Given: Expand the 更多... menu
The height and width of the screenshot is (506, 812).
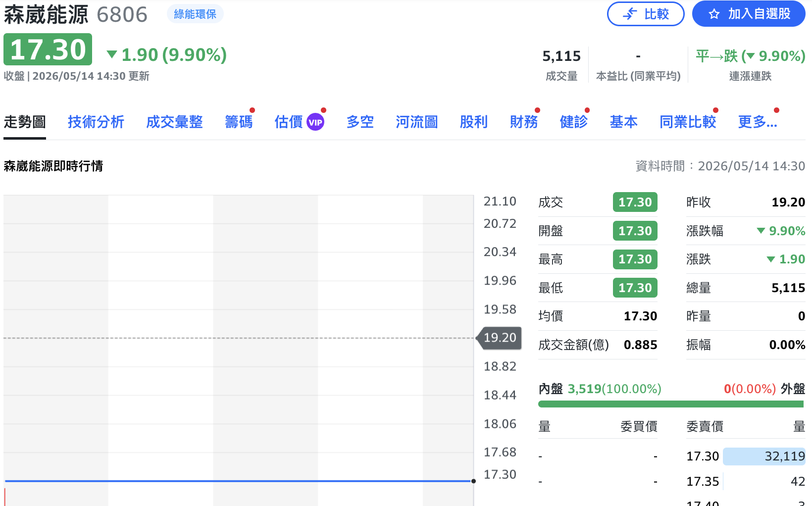Looking at the screenshot, I should tap(758, 122).
